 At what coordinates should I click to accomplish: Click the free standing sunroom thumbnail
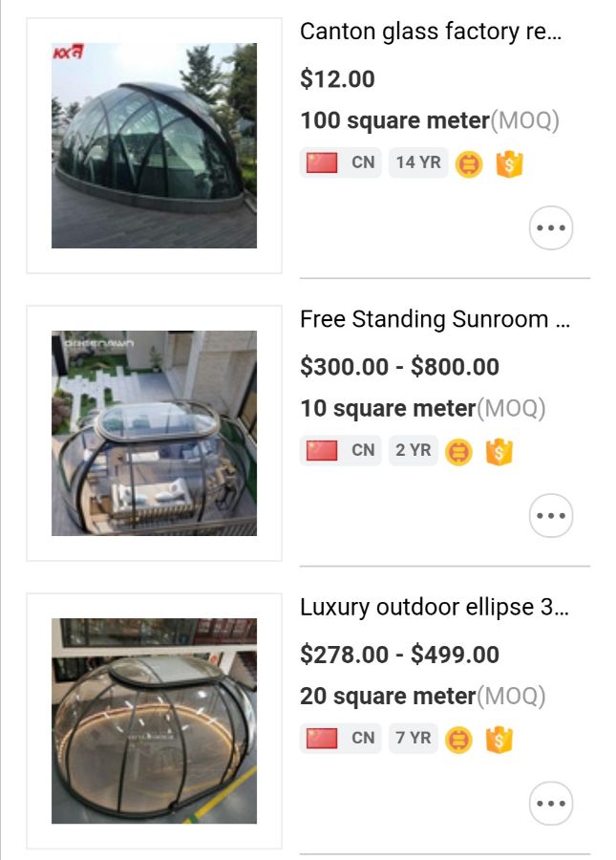[154, 433]
